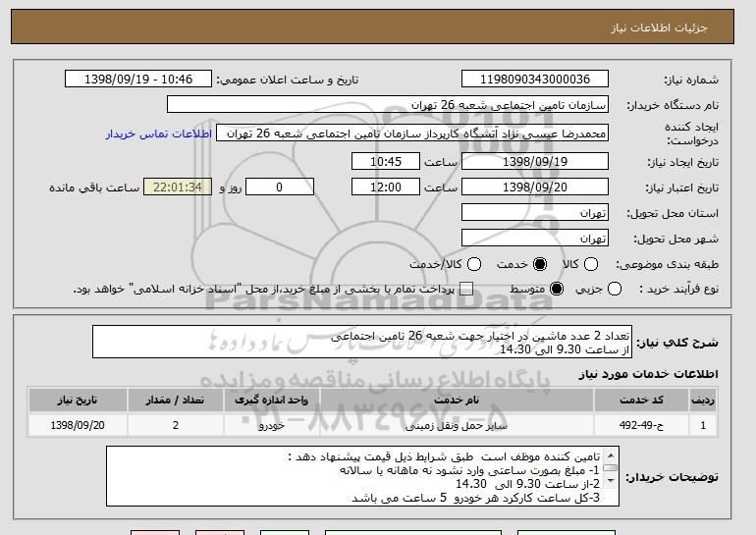Click service name cell سایر حمل ونقل زمینی

pos(457,425)
